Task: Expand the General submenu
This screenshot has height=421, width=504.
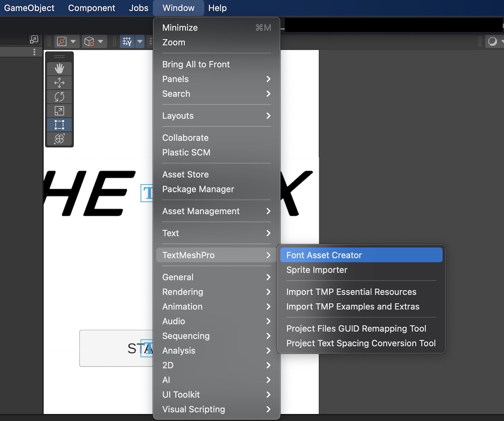Action: pos(216,277)
